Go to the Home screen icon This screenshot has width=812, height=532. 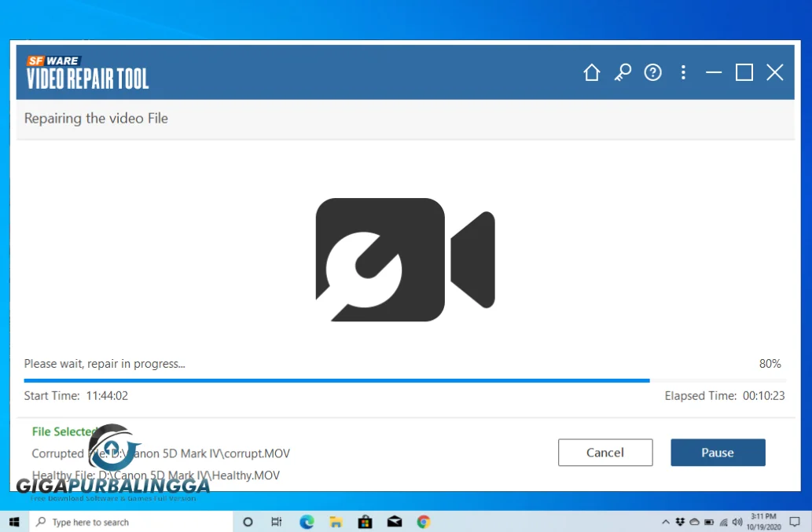(x=591, y=72)
